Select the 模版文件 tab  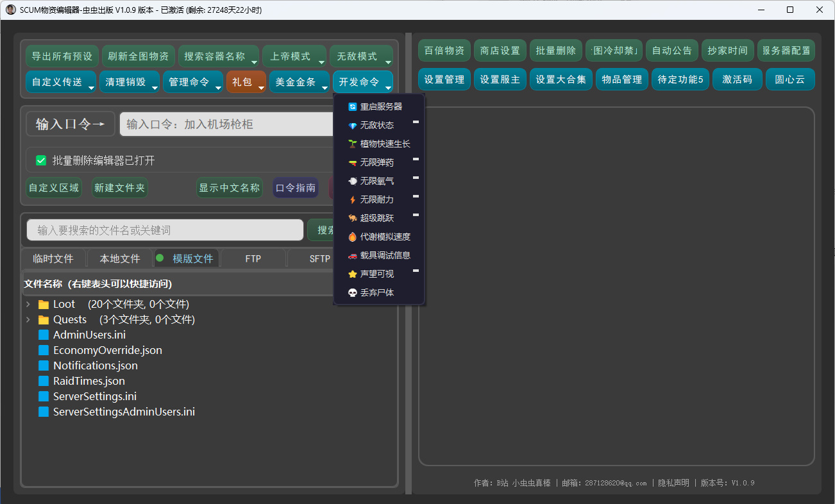pyautogui.click(x=187, y=258)
